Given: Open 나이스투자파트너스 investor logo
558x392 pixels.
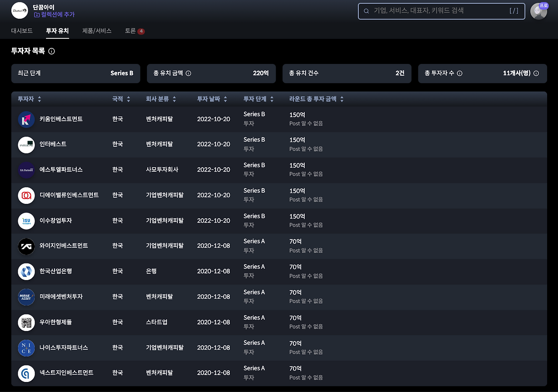Looking at the screenshot, I should point(26,348).
